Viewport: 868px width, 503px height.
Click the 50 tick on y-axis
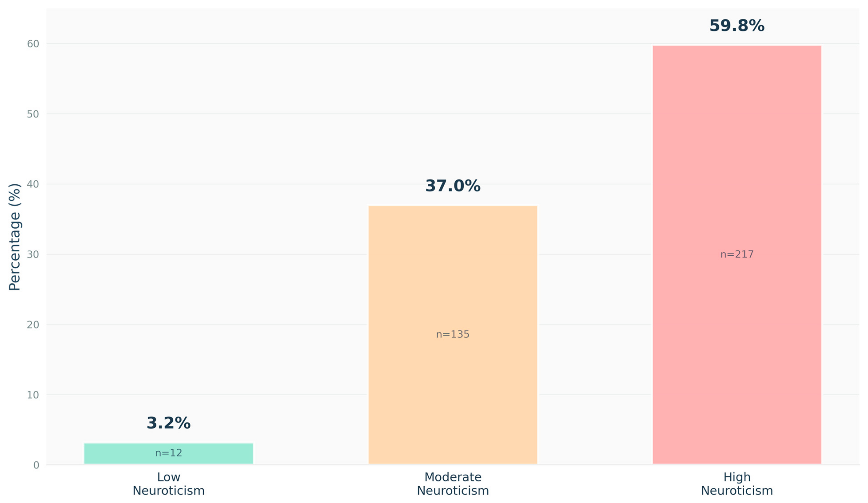click(33, 114)
